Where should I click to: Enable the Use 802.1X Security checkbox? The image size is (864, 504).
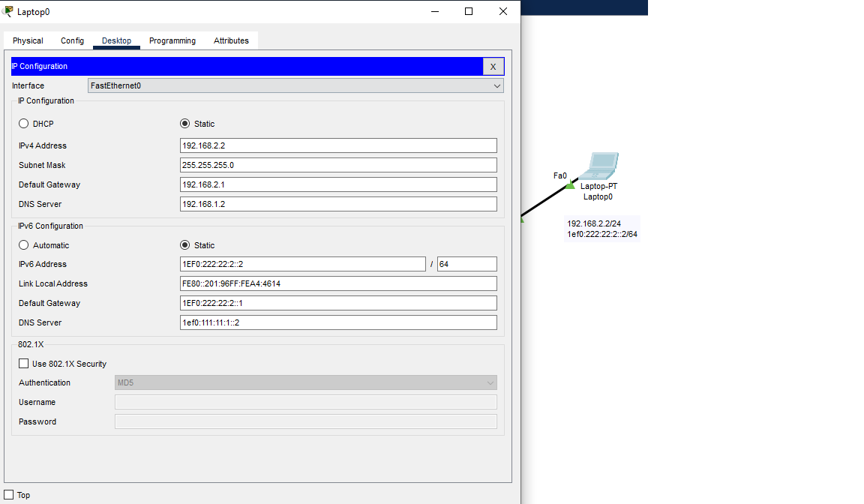23,363
